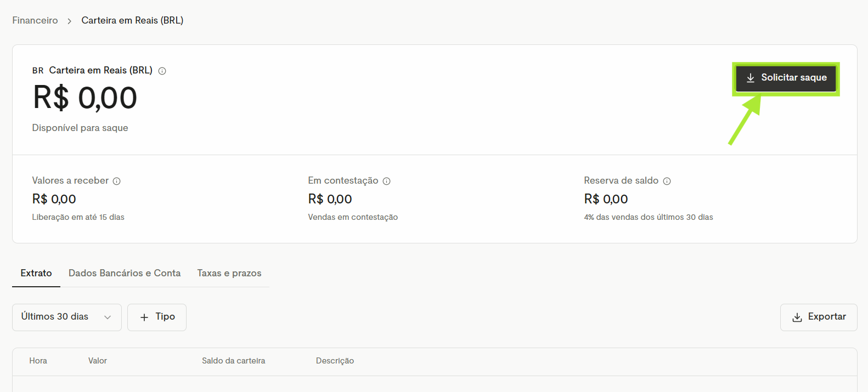Click the breadcrumb chevron separator icon

coord(70,21)
